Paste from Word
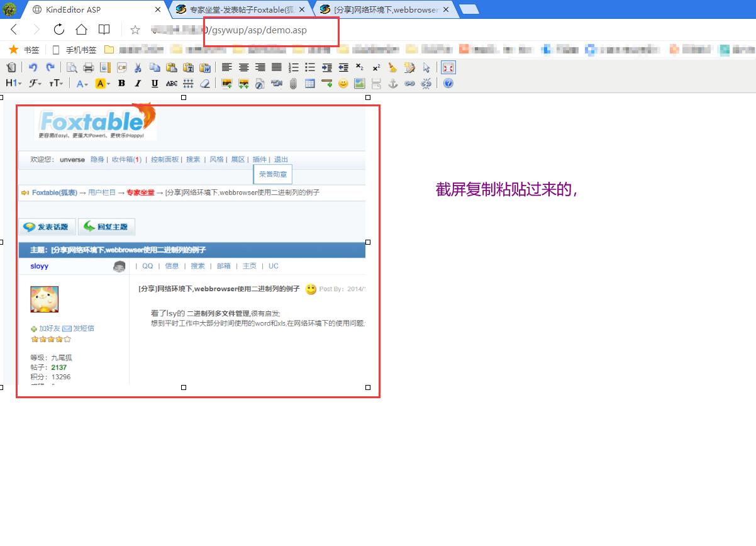The height and width of the screenshot is (546, 756). click(204, 67)
